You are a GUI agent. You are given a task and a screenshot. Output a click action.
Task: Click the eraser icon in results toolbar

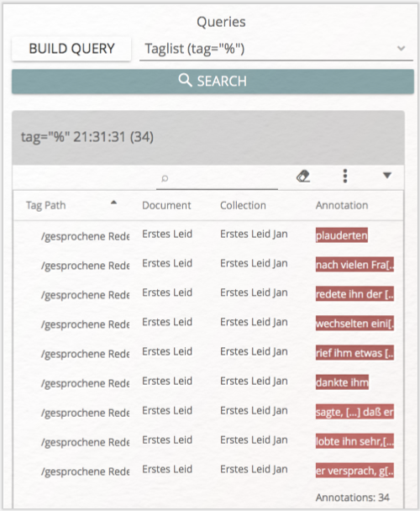click(303, 176)
